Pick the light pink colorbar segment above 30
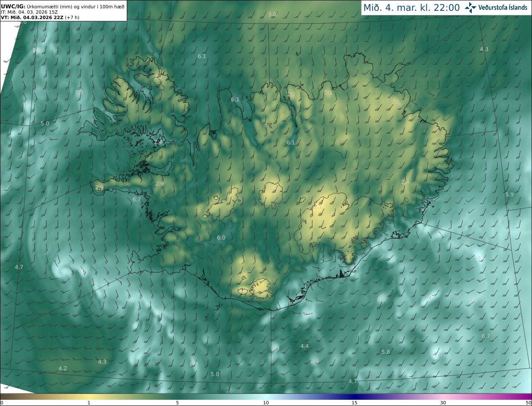The height and width of the screenshot is (406, 532). tap(443, 396)
